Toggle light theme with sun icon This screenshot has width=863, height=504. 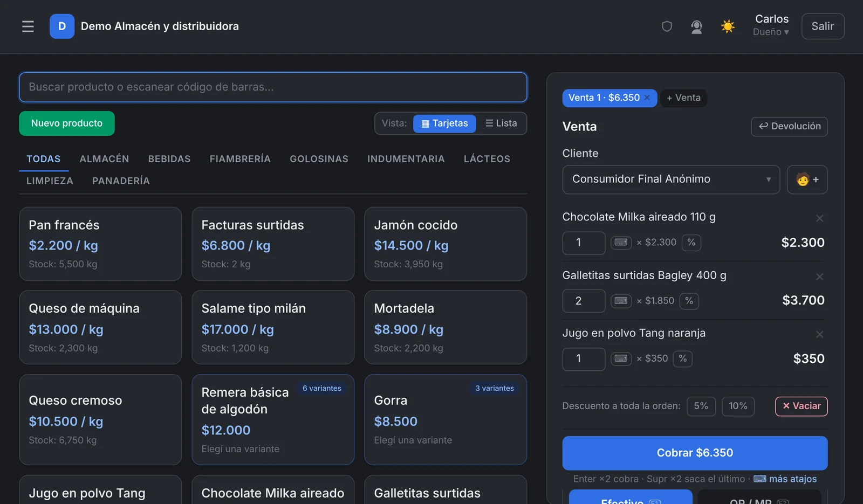pyautogui.click(x=728, y=26)
